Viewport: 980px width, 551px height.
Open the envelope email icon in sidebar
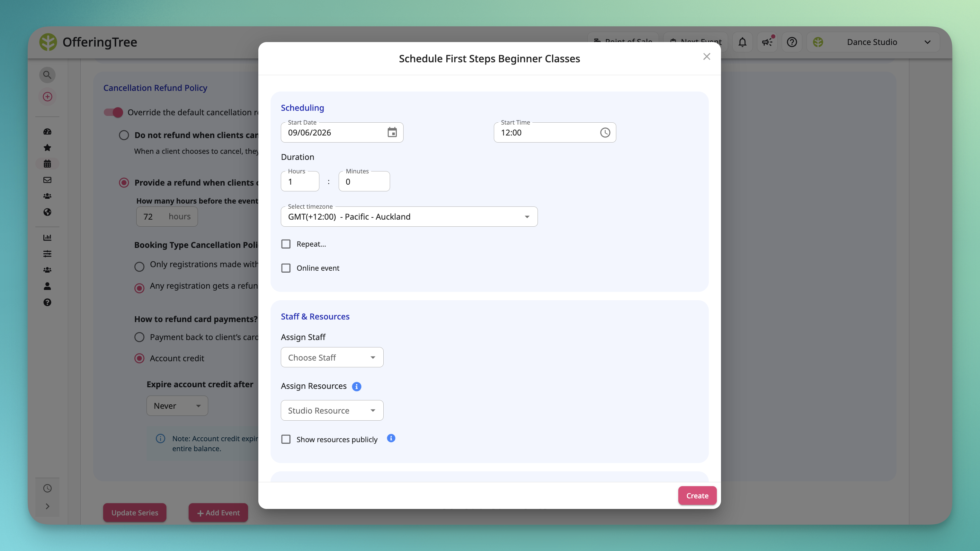pyautogui.click(x=47, y=180)
